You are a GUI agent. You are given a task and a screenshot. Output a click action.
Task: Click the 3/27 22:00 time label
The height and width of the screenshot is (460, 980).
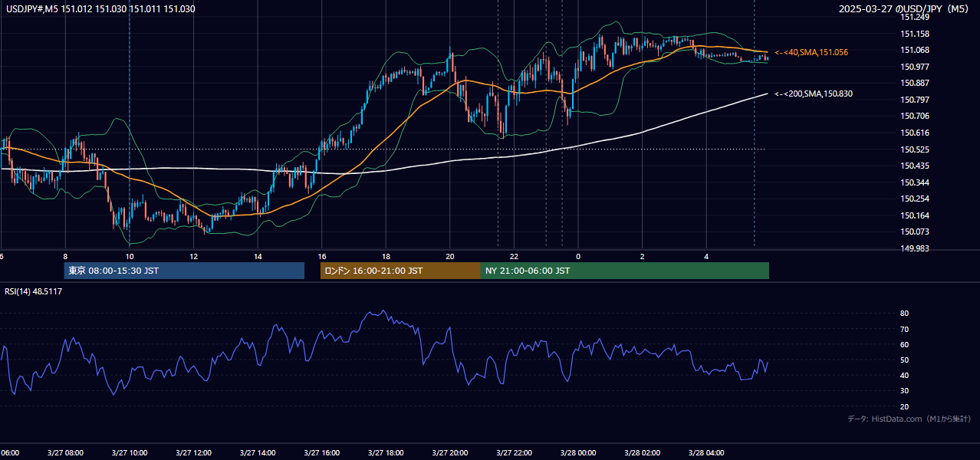(x=514, y=452)
